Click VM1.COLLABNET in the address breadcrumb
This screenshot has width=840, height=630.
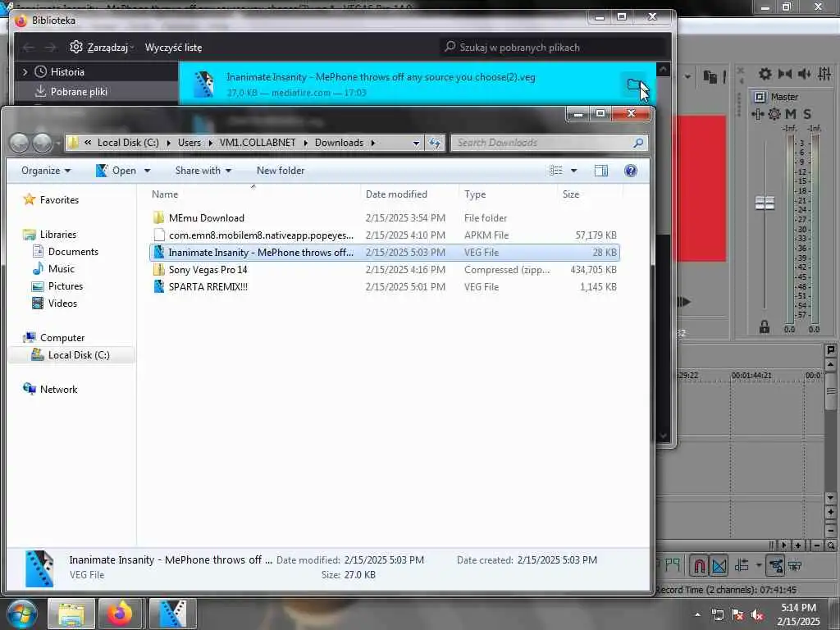click(x=257, y=143)
